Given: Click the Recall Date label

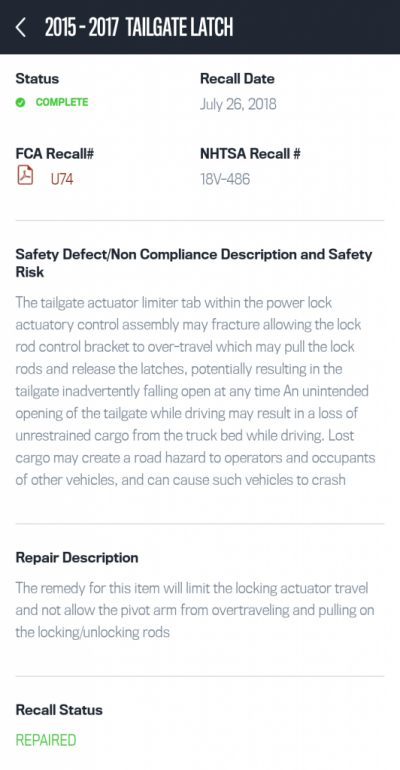Looking at the screenshot, I should (237, 79).
